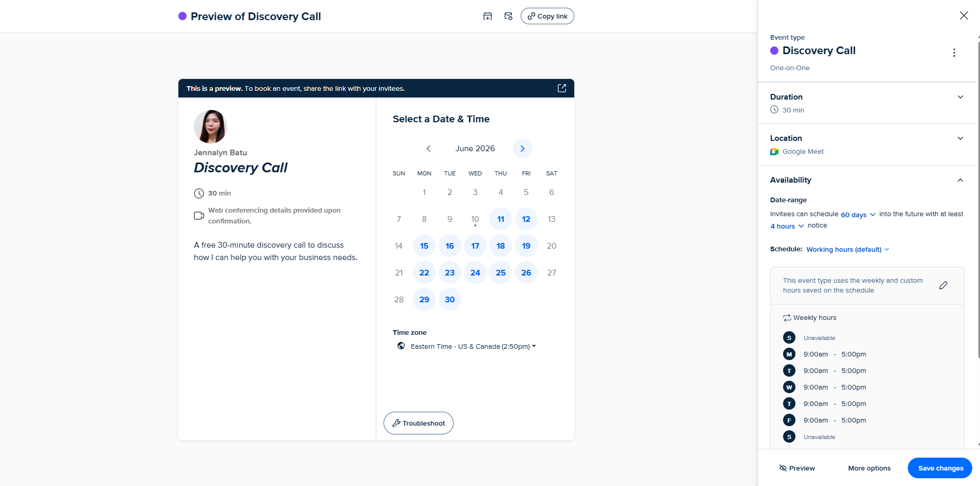Open the three-dot event type menu
980x486 pixels.
coord(954,53)
